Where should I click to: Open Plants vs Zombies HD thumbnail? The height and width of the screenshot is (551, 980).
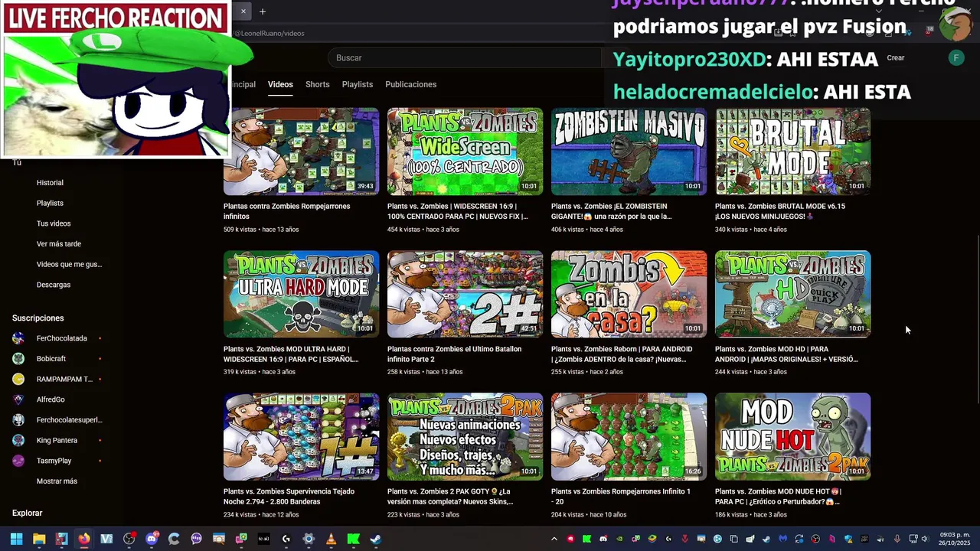tap(792, 294)
